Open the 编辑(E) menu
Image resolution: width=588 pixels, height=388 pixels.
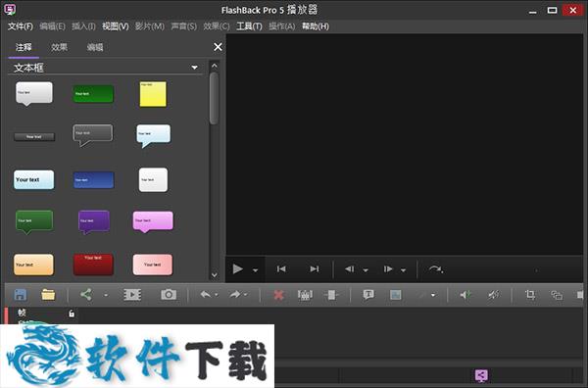52,26
